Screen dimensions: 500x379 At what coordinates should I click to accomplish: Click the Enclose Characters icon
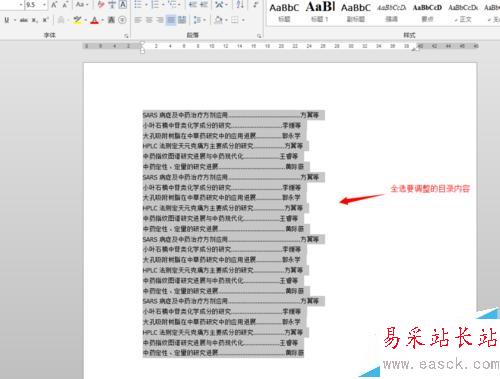(122, 20)
